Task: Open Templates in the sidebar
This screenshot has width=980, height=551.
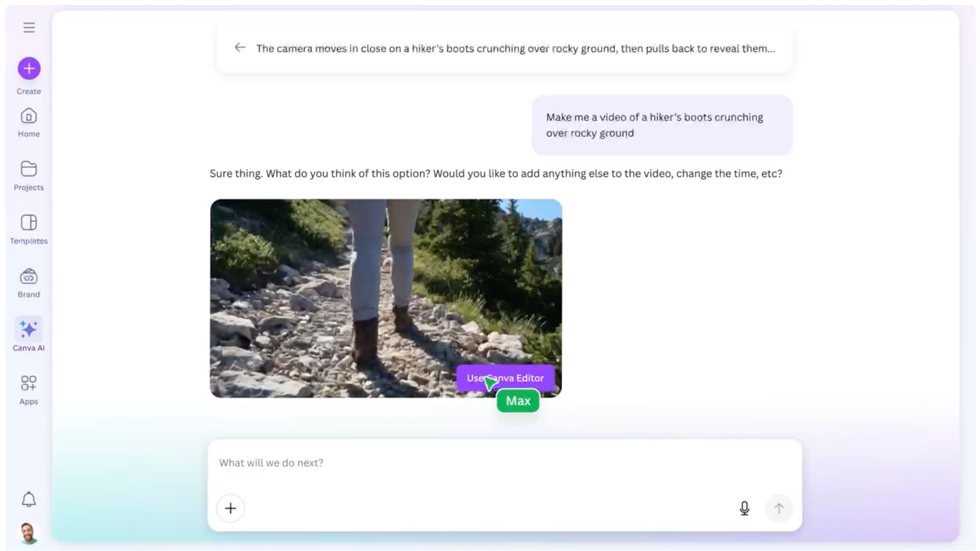Action: [29, 229]
